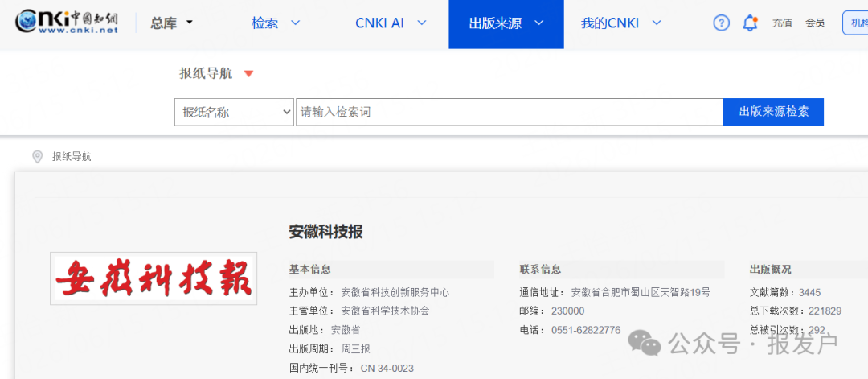Click the 总下载次数 value 221829

tap(825, 311)
